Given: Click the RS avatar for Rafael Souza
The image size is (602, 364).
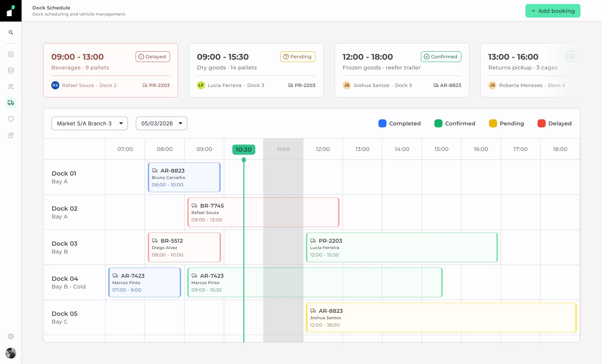Looking at the screenshot, I should [55, 85].
